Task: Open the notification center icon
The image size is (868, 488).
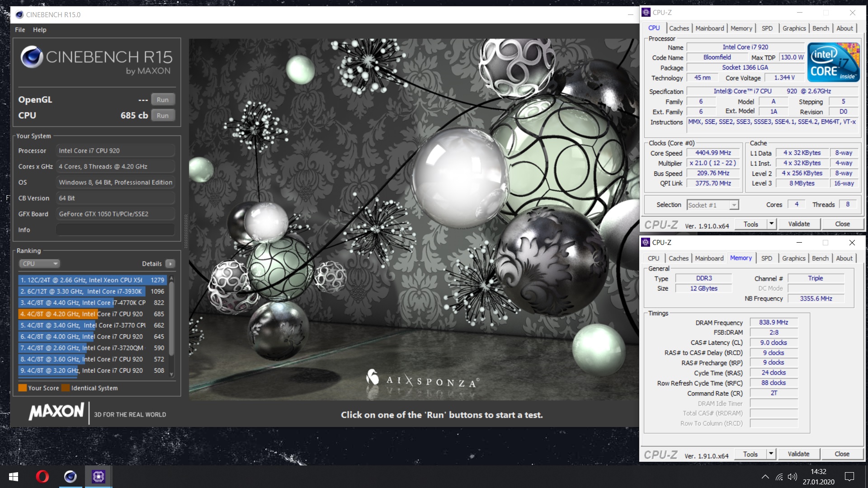Action: pos(849,477)
